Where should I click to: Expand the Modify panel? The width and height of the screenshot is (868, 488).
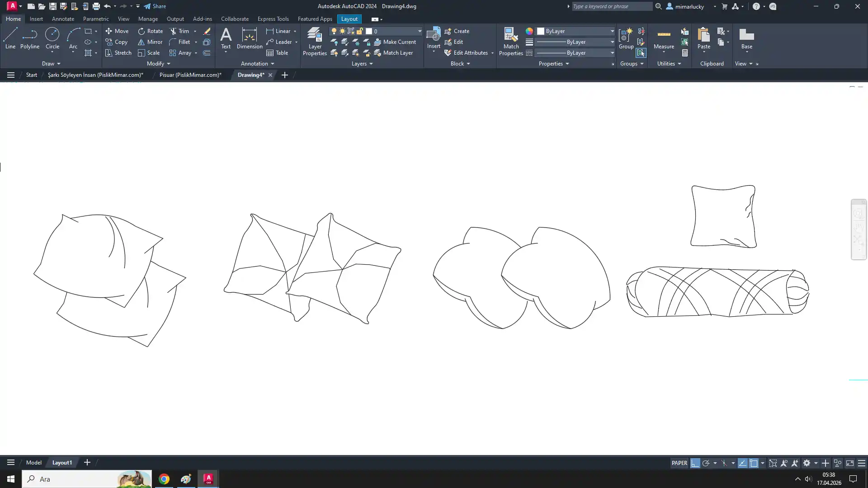[158, 64]
